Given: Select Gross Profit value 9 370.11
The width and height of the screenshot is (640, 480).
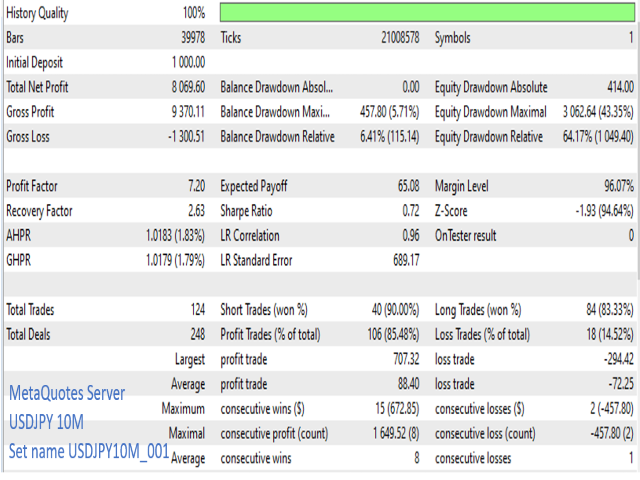Looking at the screenshot, I should tap(188, 111).
